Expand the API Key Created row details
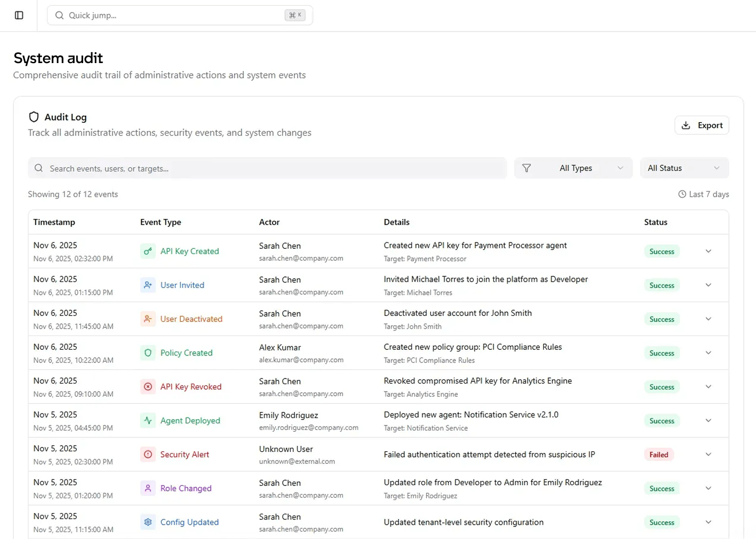The width and height of the screenshot is (756, 539). pyautogui.click(x=708, y=251)
